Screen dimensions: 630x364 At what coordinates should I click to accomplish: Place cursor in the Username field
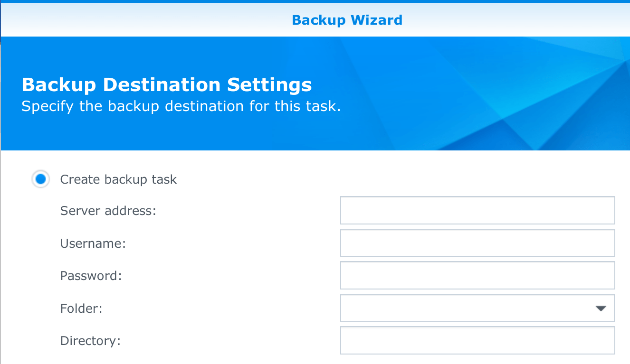(x=477, y=243)
